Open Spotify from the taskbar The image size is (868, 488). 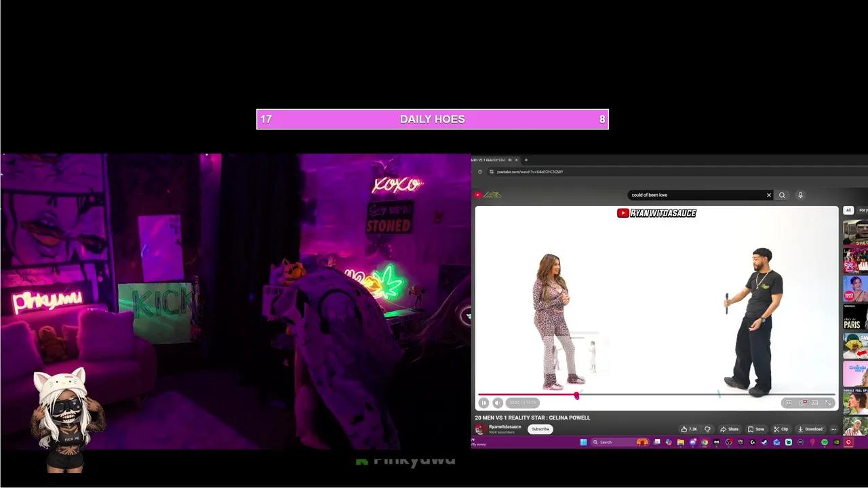825,442
